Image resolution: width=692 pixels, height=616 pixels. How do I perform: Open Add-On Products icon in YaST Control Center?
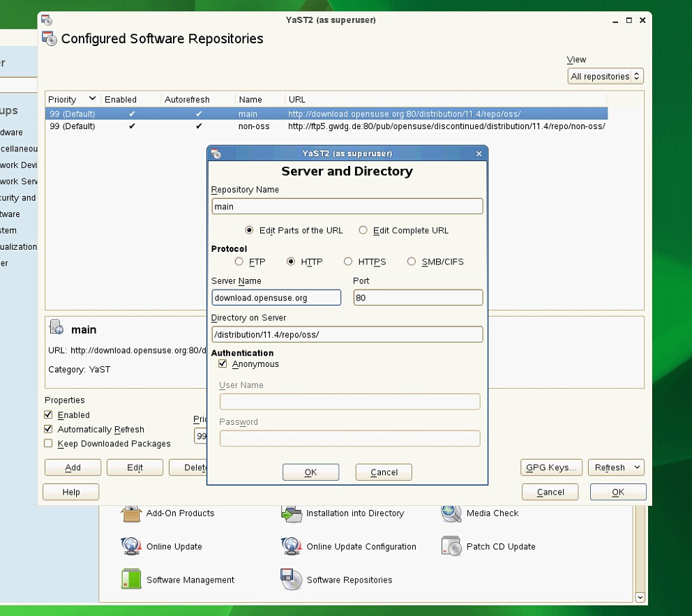pyautogui.click(x=132, y=513)
